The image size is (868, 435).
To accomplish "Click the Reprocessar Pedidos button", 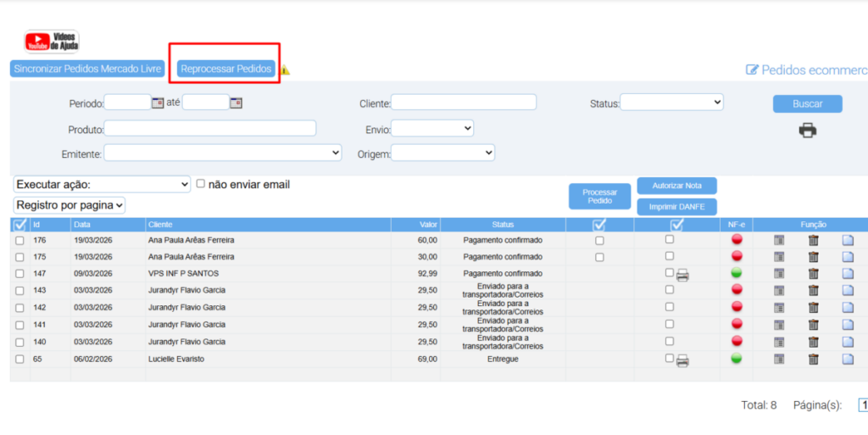I will (x=226, y=69).
